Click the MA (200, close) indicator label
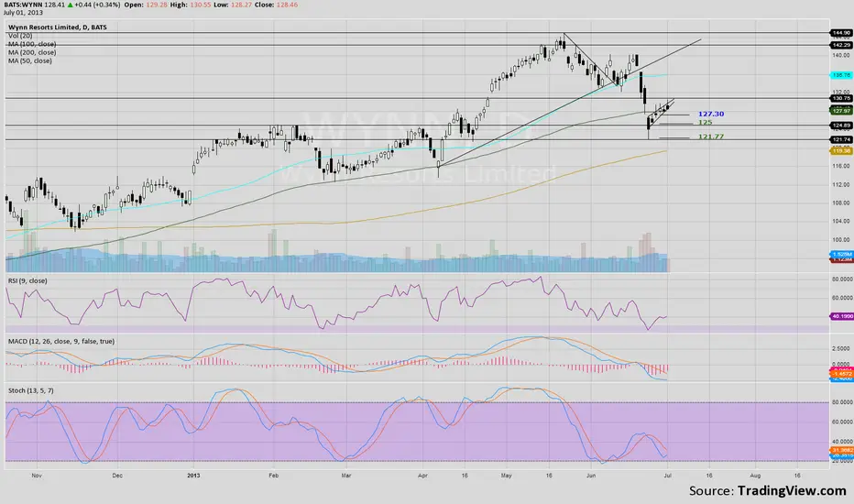The image size is (854, 504). (32, 52)
